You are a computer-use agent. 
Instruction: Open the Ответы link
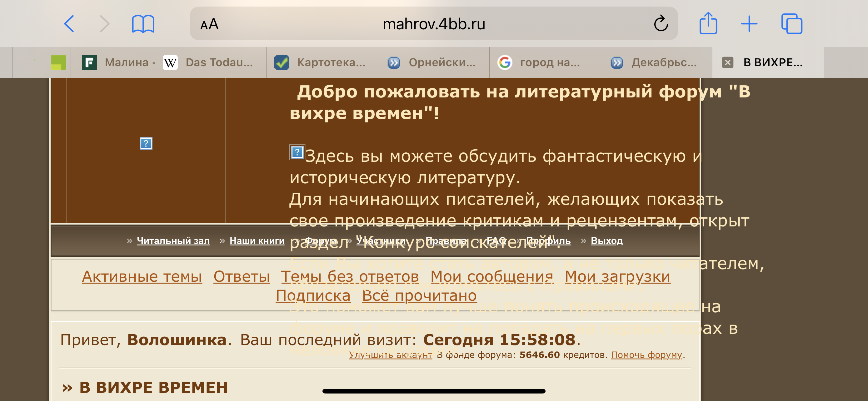point(242,277)
